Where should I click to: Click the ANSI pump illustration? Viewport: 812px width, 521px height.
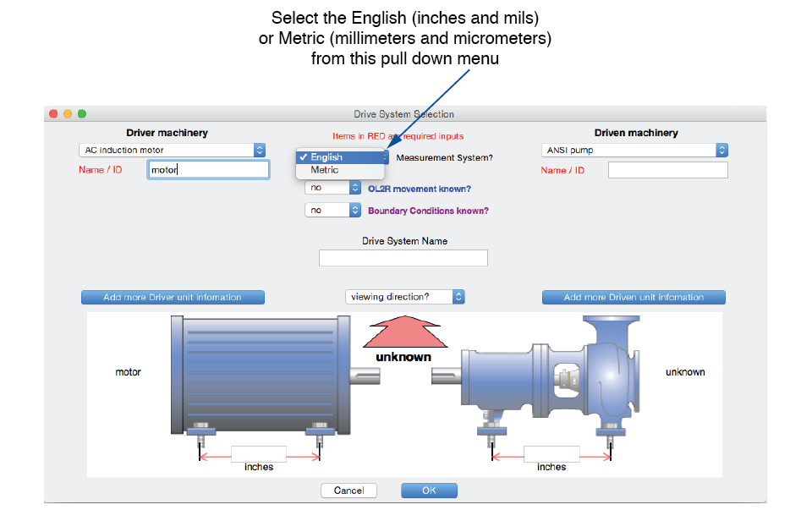[x=536, y=381]
